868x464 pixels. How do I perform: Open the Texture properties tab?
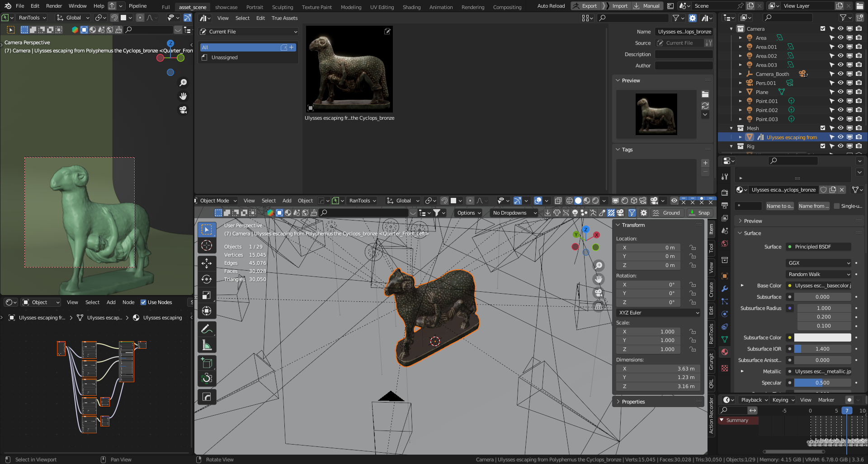[725, 368]
